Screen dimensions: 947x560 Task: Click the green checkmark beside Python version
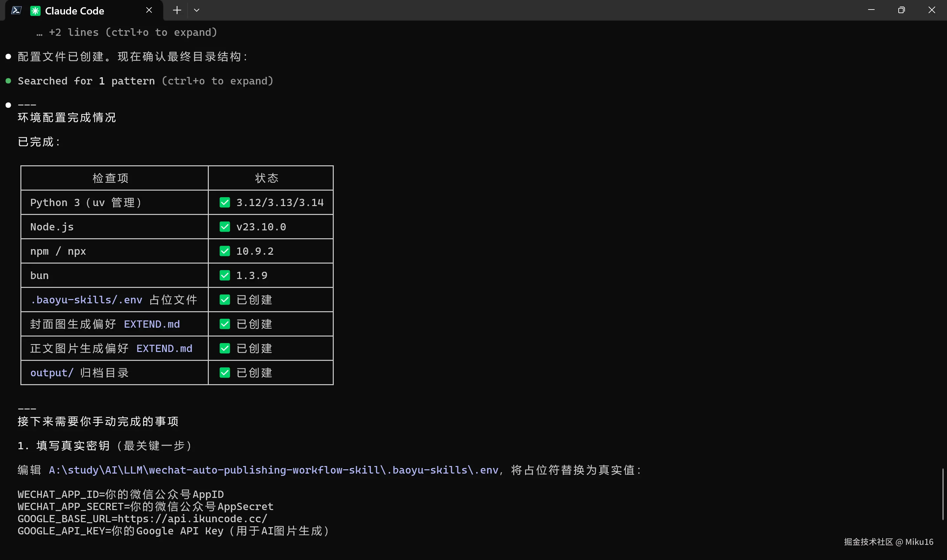coord(225,203)
